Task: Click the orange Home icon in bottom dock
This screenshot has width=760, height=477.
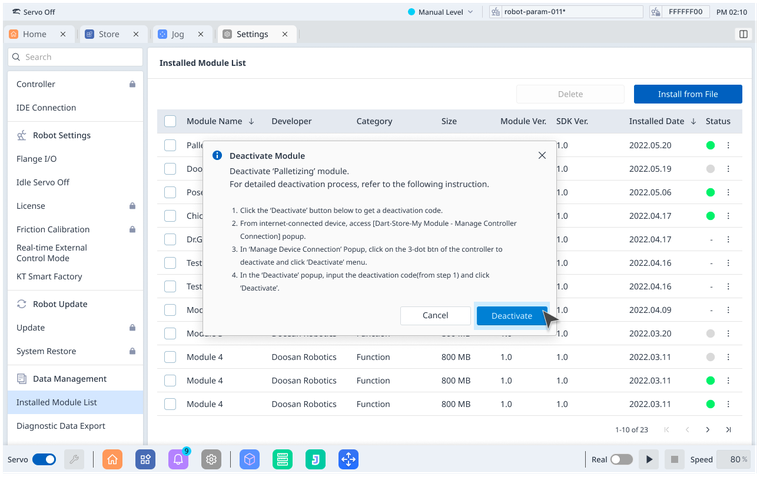Action: [x=113, y=459]
